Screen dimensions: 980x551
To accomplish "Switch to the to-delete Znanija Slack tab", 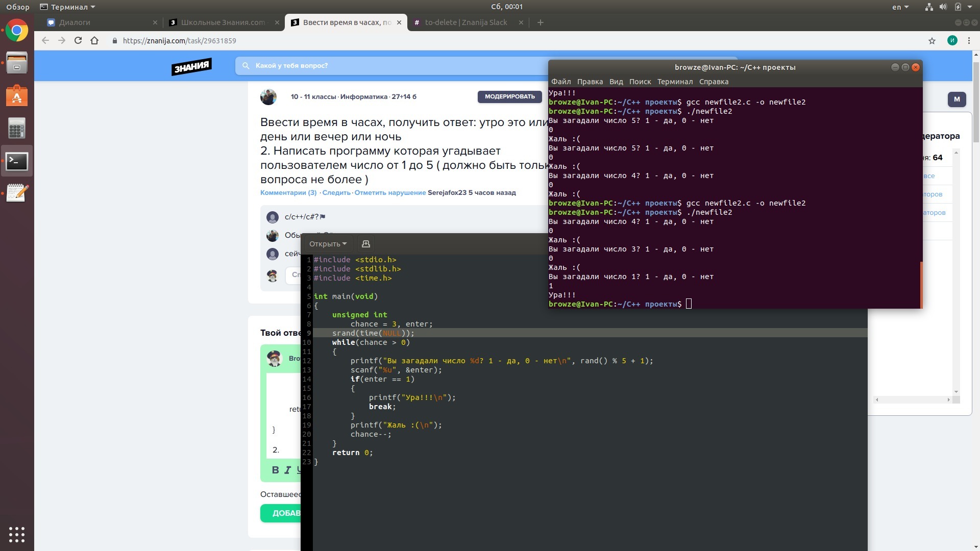I will tap(465, 22).
